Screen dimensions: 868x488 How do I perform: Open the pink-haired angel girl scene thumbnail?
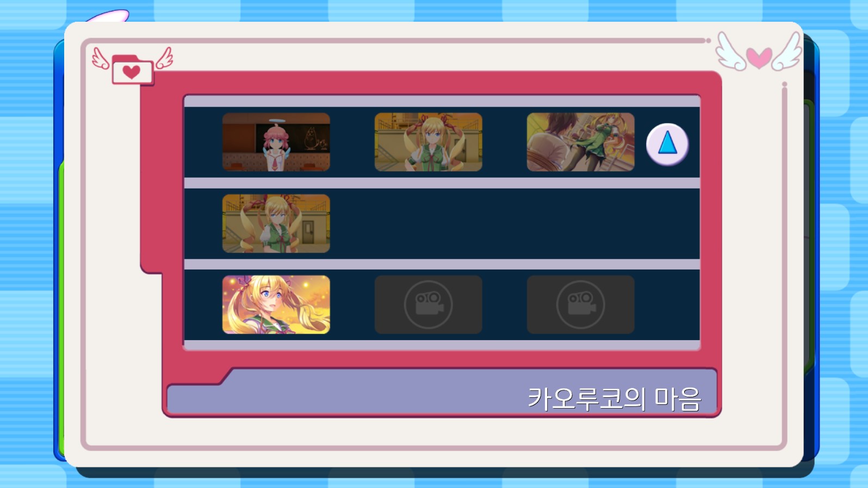coord(276,142)
